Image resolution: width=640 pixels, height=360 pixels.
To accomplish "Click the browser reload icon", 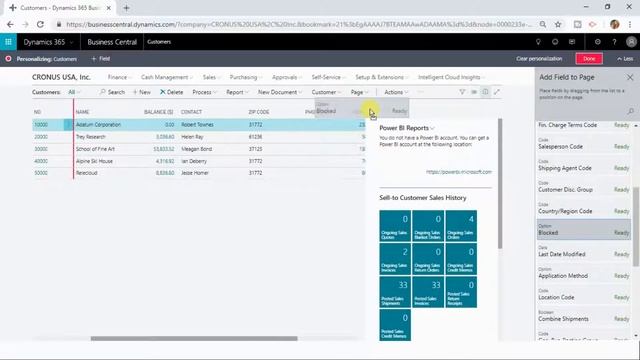I will coord(40,24).
